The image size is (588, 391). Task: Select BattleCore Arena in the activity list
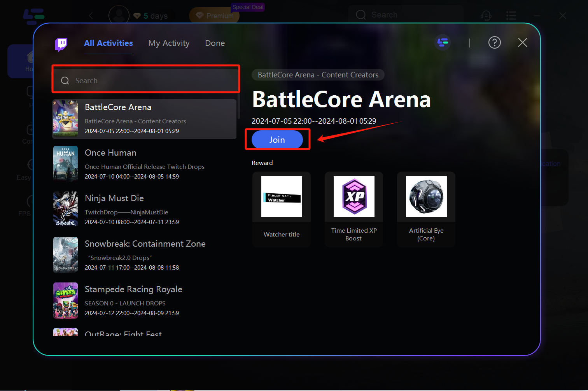[144, 119]
